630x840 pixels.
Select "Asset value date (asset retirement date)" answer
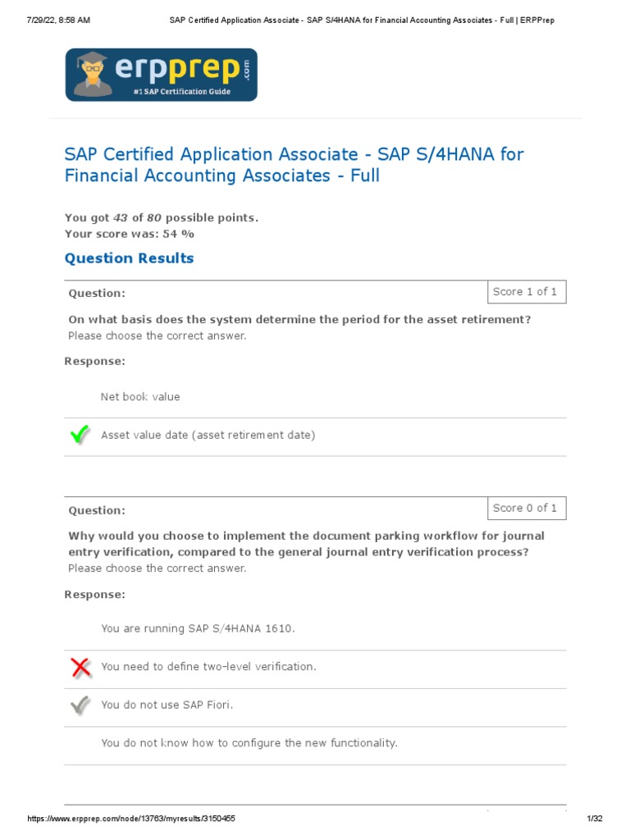(x=208, y=436)
